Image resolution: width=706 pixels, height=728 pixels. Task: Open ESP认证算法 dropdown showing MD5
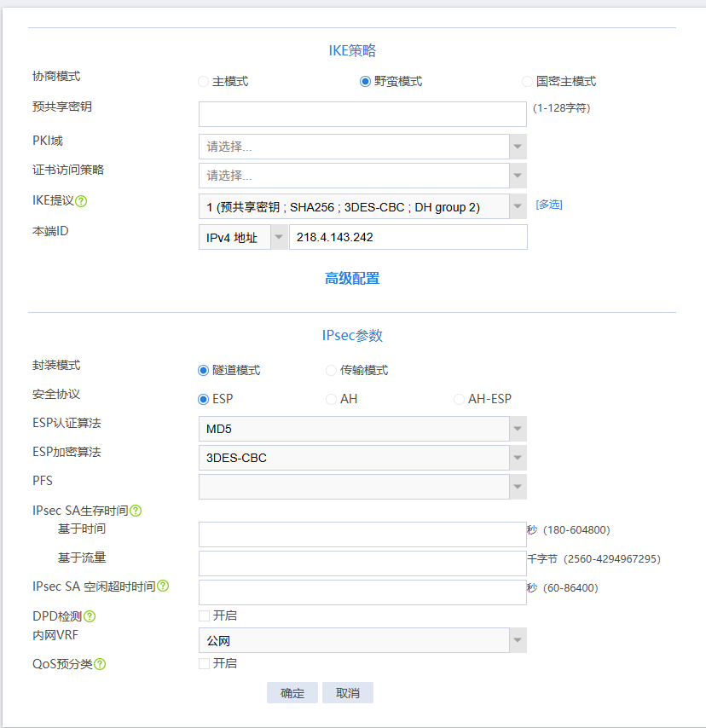point(362,429)
